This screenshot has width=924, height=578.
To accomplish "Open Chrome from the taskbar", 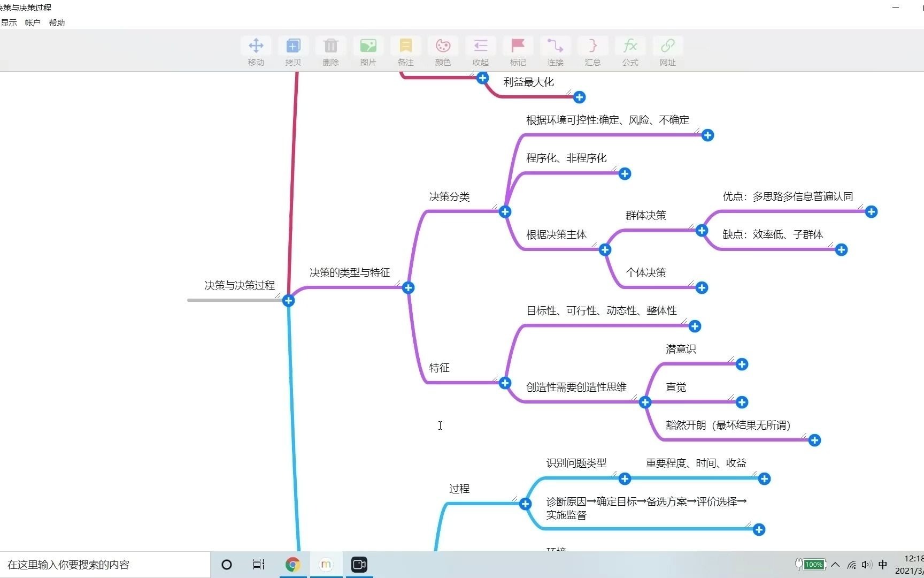I will click(292, 565).
